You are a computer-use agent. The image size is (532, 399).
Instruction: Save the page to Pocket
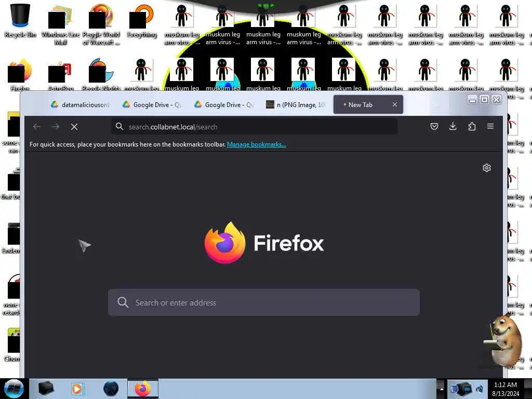[x=434, y=127]
